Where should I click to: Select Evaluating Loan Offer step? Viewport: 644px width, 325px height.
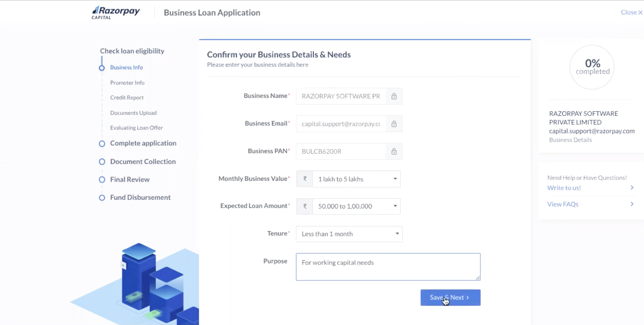pyautogui.click(x=136, y=128)
